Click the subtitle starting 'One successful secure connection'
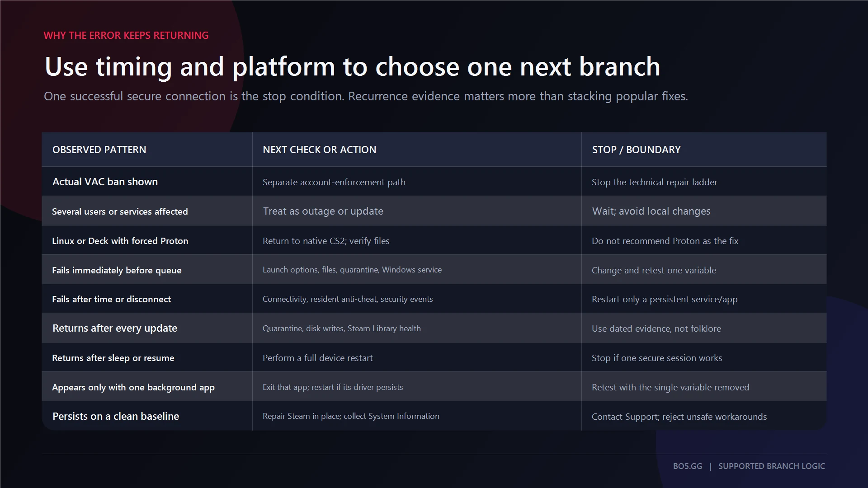 [366, 96]
